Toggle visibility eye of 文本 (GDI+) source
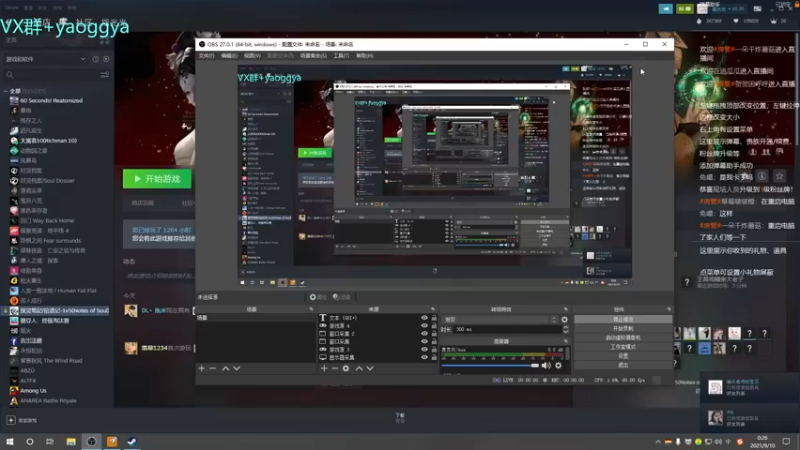This screenshot has width=800, height=450. (424, 318)
